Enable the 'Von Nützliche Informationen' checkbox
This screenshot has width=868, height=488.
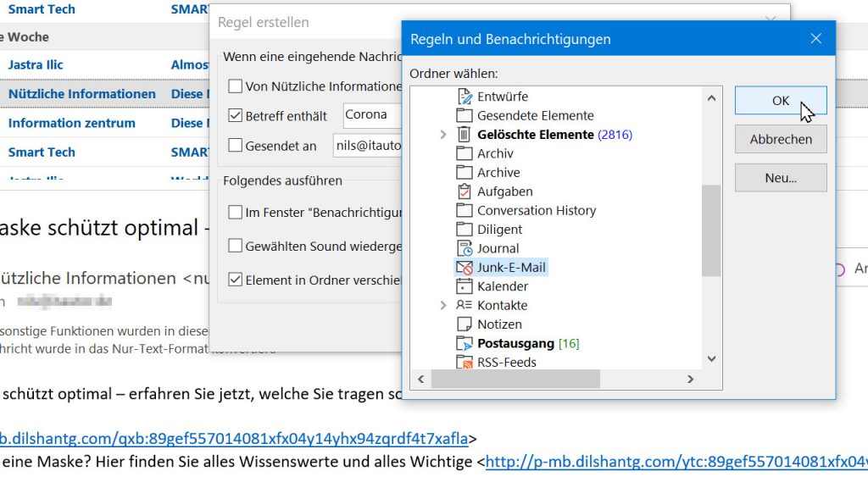[236, 86]
